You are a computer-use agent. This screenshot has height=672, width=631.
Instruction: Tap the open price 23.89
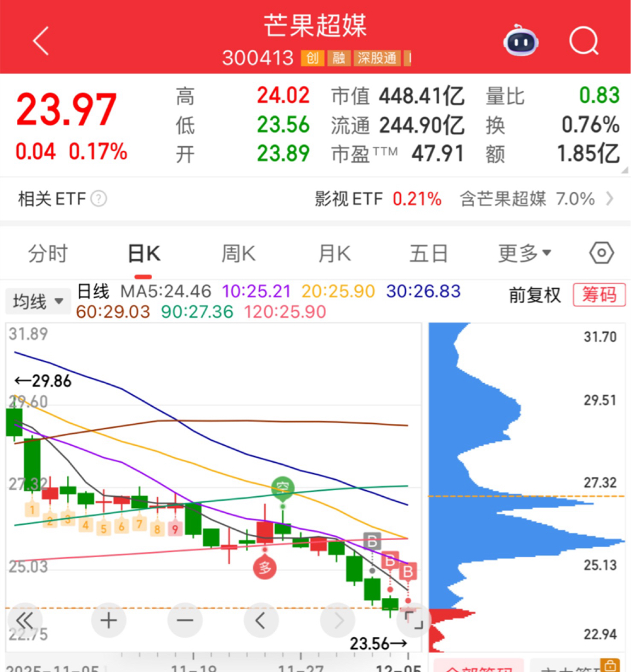[283, 154]
